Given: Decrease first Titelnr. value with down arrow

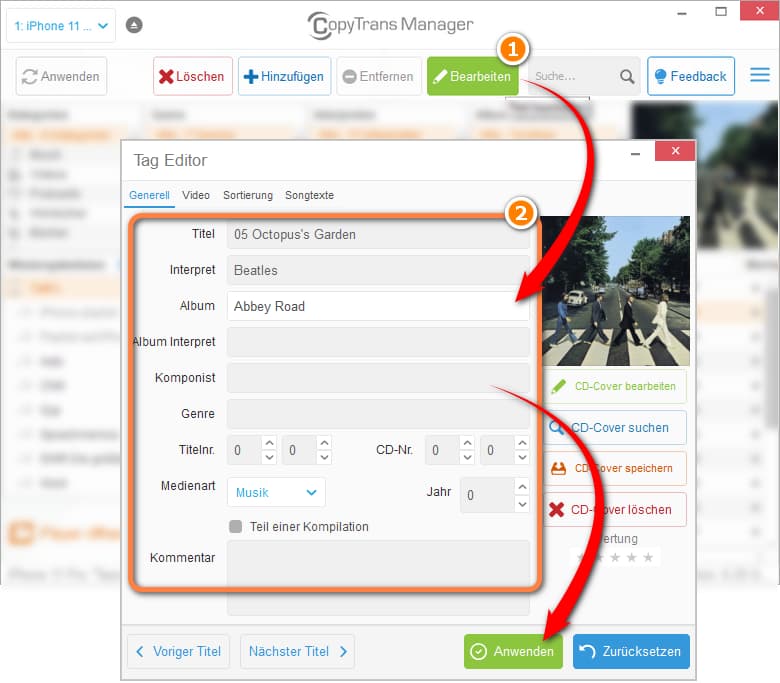Looking at the screenshot, I should coord(269,457).
